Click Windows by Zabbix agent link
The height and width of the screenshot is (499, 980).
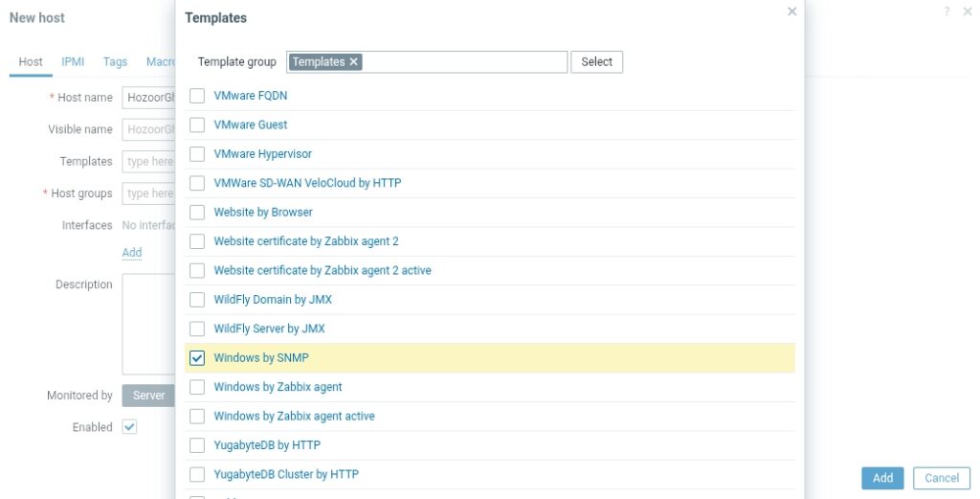pos(278,387)
